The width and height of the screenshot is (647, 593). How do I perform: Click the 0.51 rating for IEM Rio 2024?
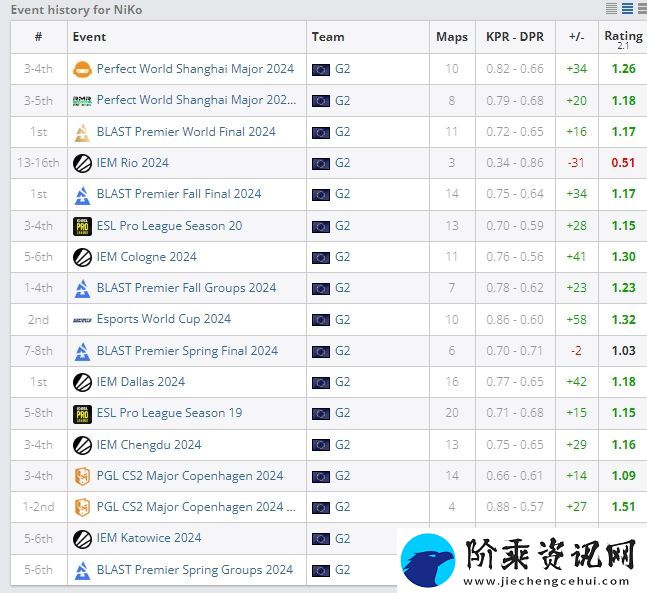623,163
